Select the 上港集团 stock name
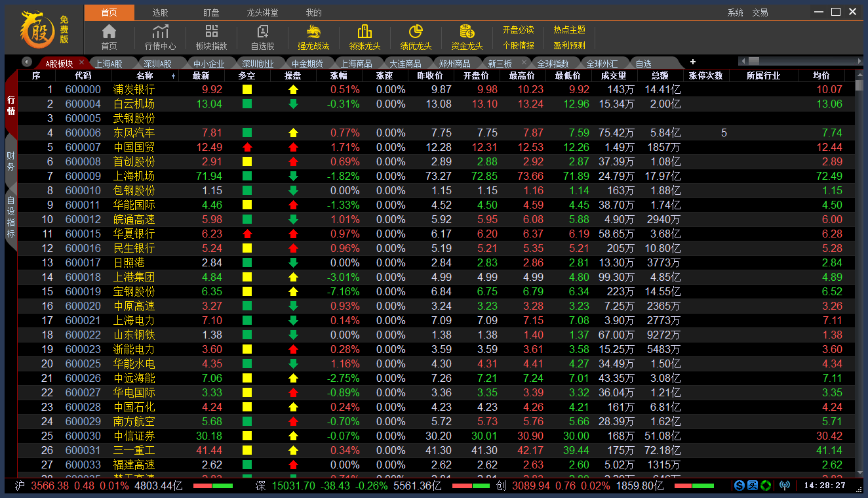The height and width of the screenshot is (498, 868). 134,277
